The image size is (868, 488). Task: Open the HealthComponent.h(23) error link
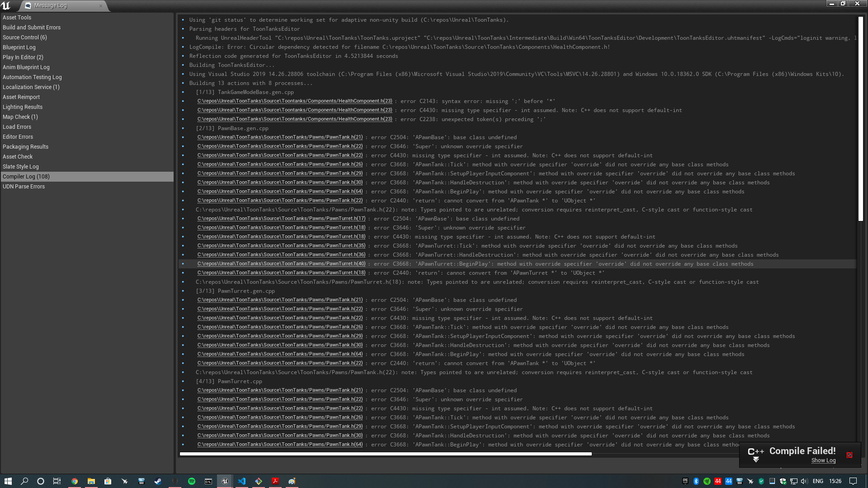point(295,101)
